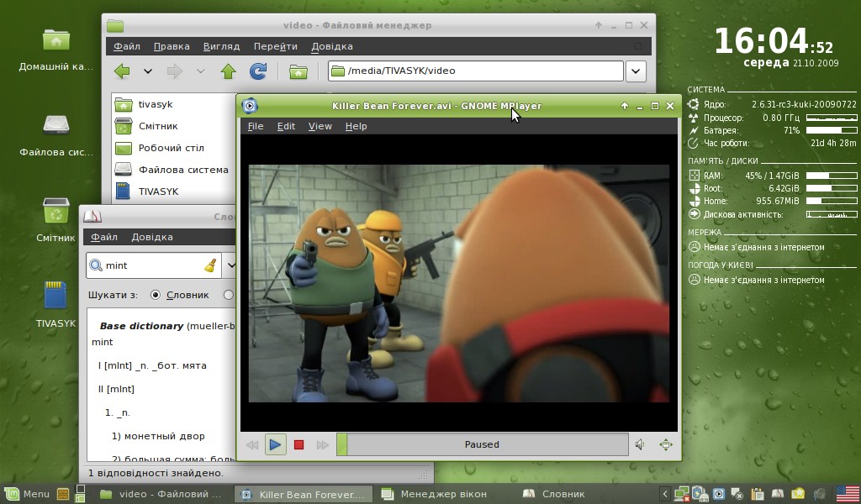The height and width of the screenshot is (504, 861).
Task: Click the Paused progress bar in MPlayer
Action: click(482, 444)
